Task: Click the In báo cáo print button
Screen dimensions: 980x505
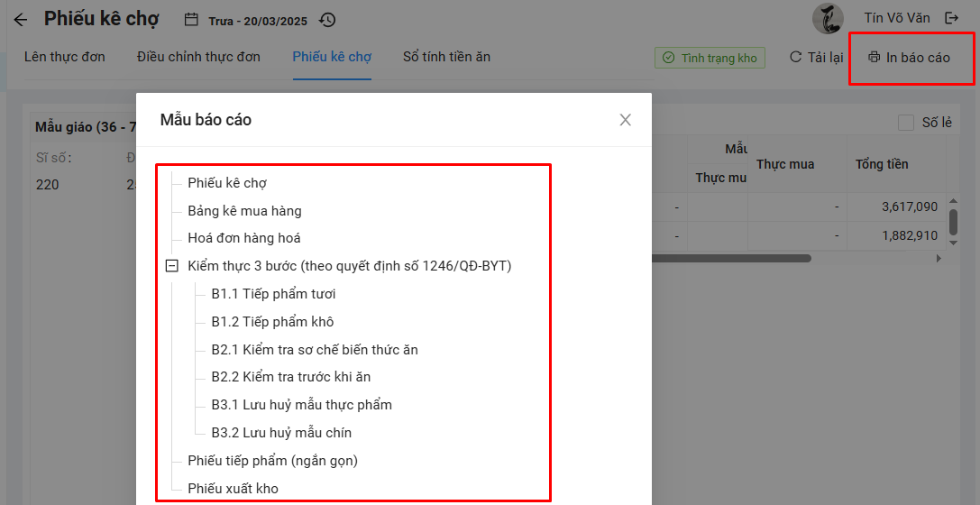Action: (909, 58)
